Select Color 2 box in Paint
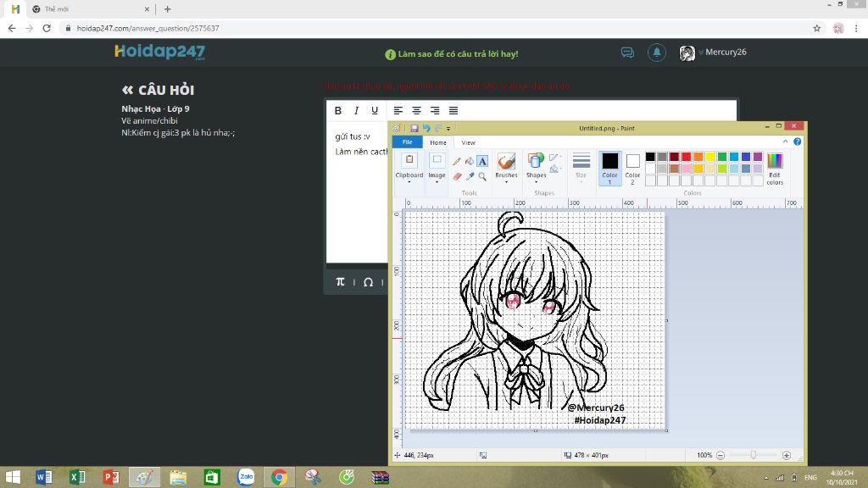The height and width of the screenshot is (488, 868). pos(632,169)
